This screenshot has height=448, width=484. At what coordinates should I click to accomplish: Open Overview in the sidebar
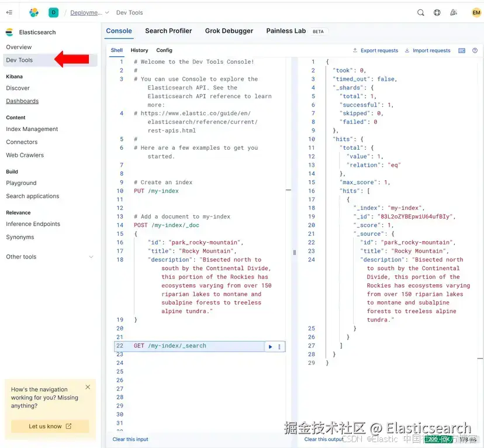coord(19,47)
